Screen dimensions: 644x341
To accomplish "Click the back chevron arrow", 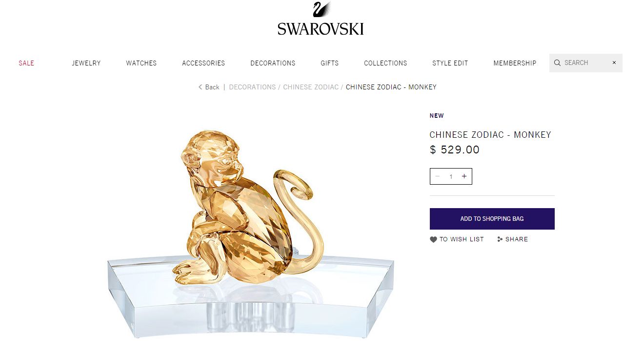I will point(200,87).
